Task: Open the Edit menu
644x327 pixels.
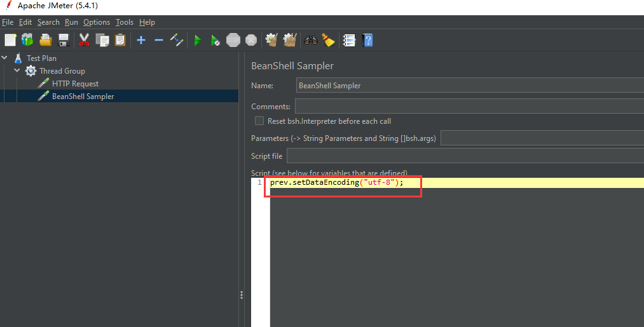Action: point(25,22)
